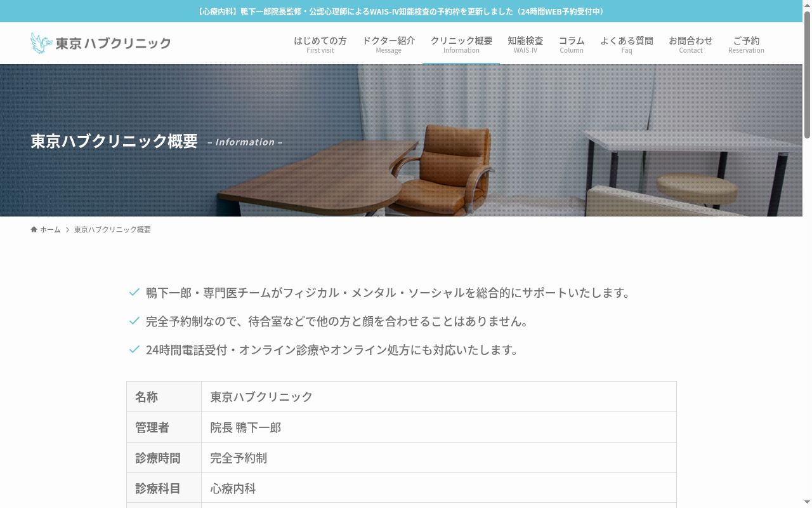Click the 診療時間 table header cell
The image size is (812, 508).
click(164, 458)
